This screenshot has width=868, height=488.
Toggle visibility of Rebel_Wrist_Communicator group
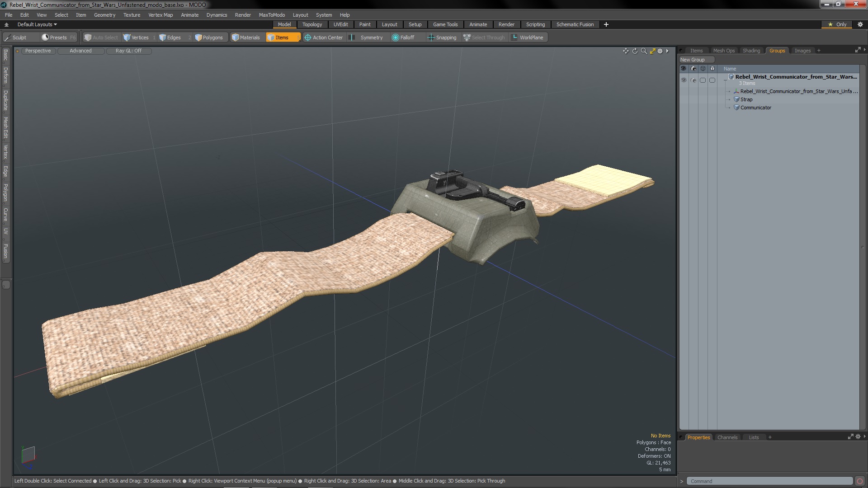point(684,80)
